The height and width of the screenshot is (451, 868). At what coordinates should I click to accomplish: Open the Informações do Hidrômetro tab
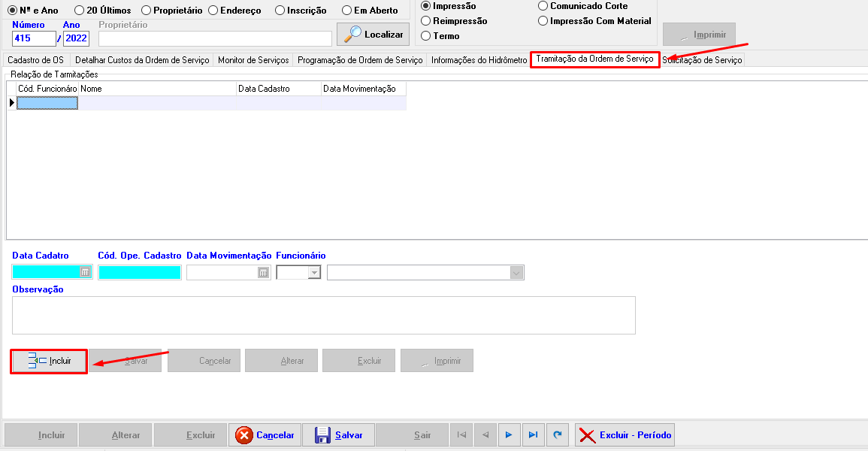tap(479, 60)
